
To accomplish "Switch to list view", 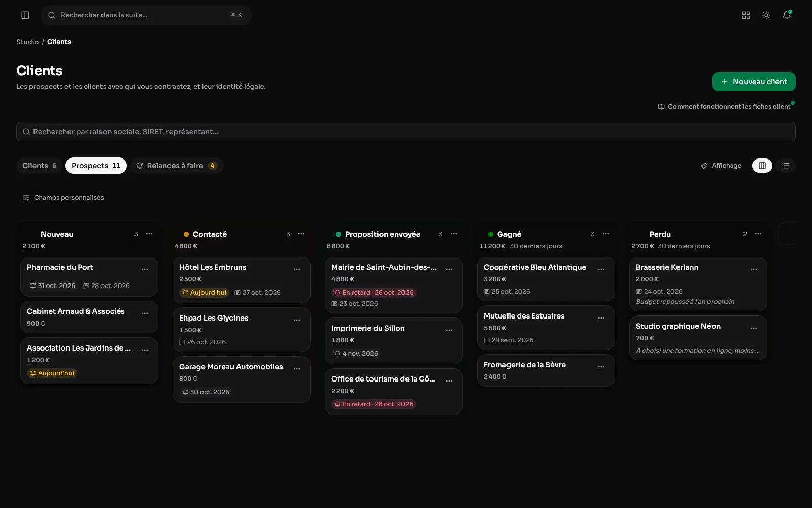I will tap(786, 166).
